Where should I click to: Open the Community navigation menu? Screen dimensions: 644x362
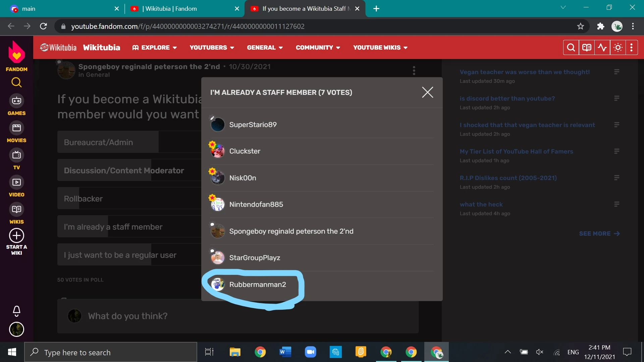click(x=318, y=48)
